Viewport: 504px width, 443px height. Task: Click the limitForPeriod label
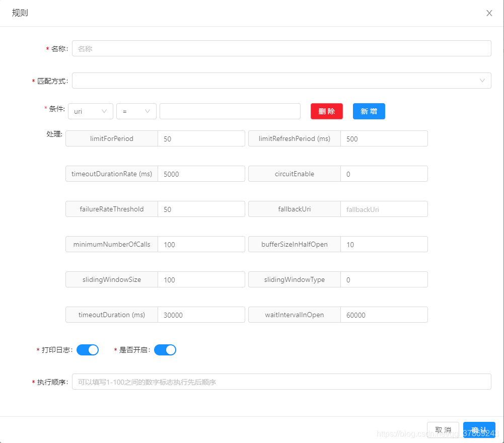pos(112,138)
